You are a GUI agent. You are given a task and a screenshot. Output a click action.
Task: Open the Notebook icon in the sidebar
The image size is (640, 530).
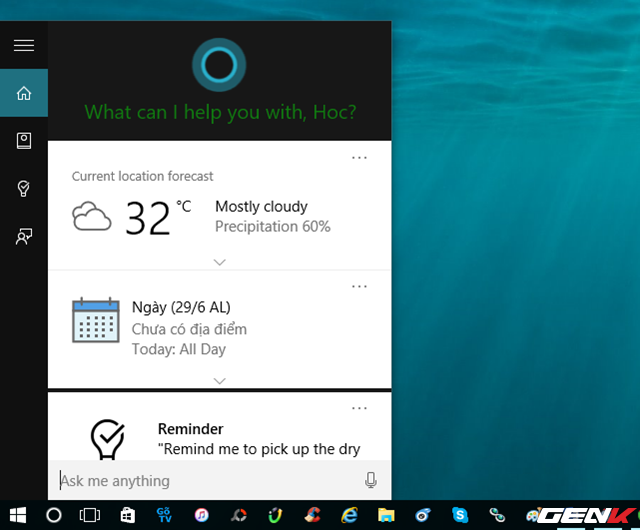[24, 141]
